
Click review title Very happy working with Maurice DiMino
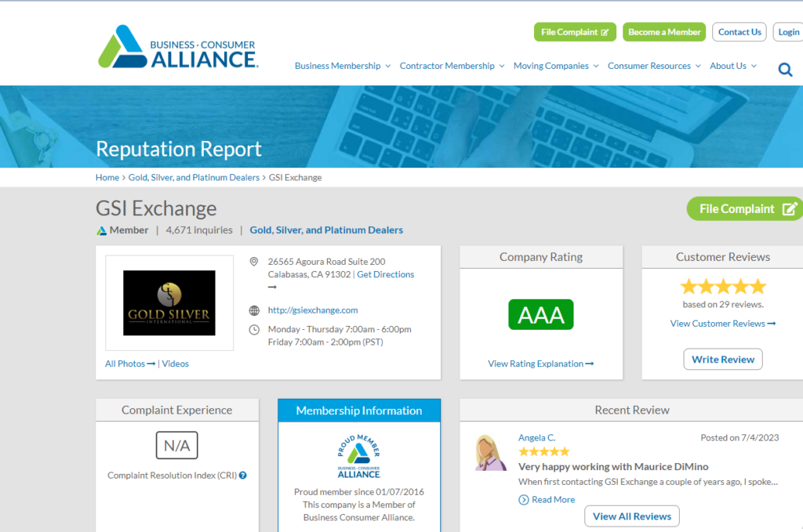point(613,466)
